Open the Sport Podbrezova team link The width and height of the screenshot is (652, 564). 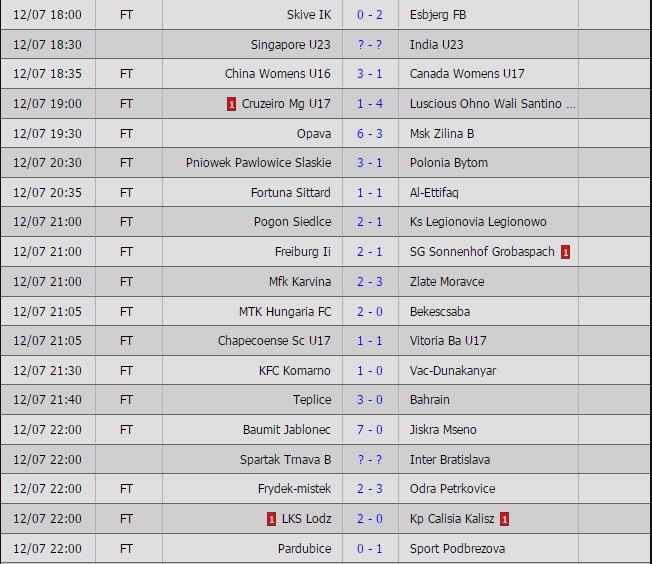pyautogui.click(x=457, y=549)
